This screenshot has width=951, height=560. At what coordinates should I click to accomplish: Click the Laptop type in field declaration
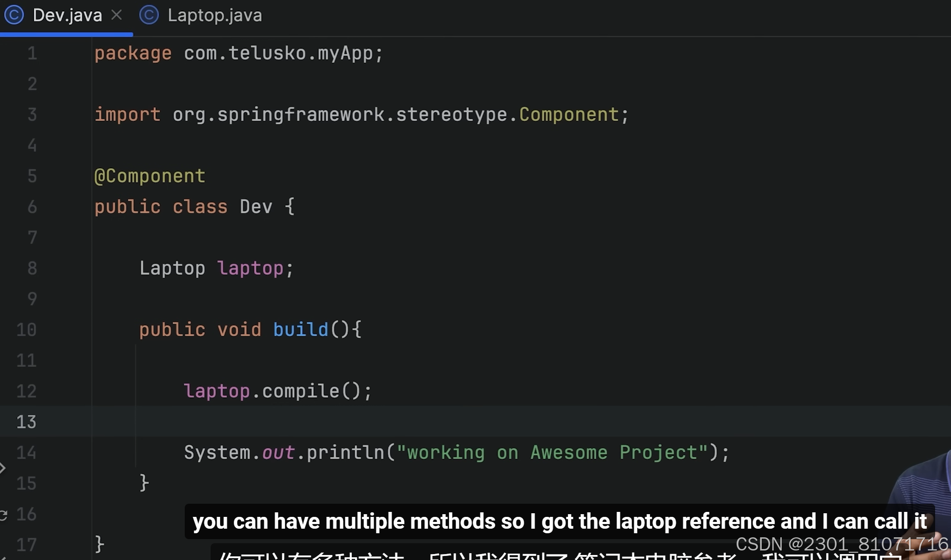[x=172, y=268]
